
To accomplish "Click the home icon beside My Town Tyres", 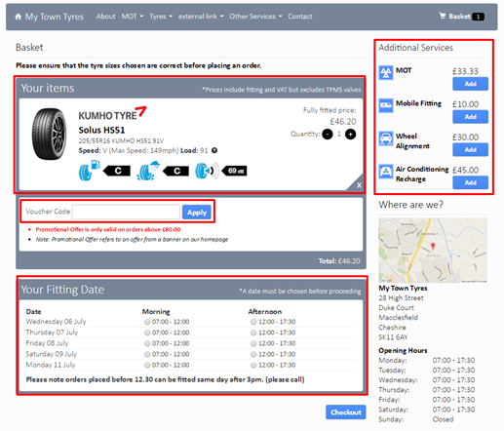I will point(19,17).
